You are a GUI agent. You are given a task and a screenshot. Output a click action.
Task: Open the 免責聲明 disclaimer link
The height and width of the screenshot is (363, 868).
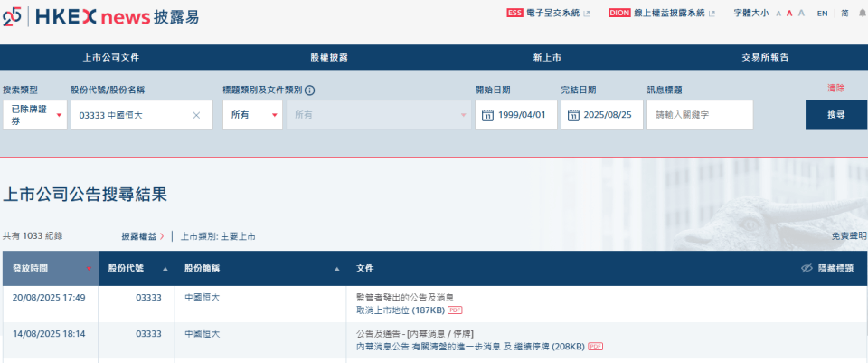pos(849,236)
